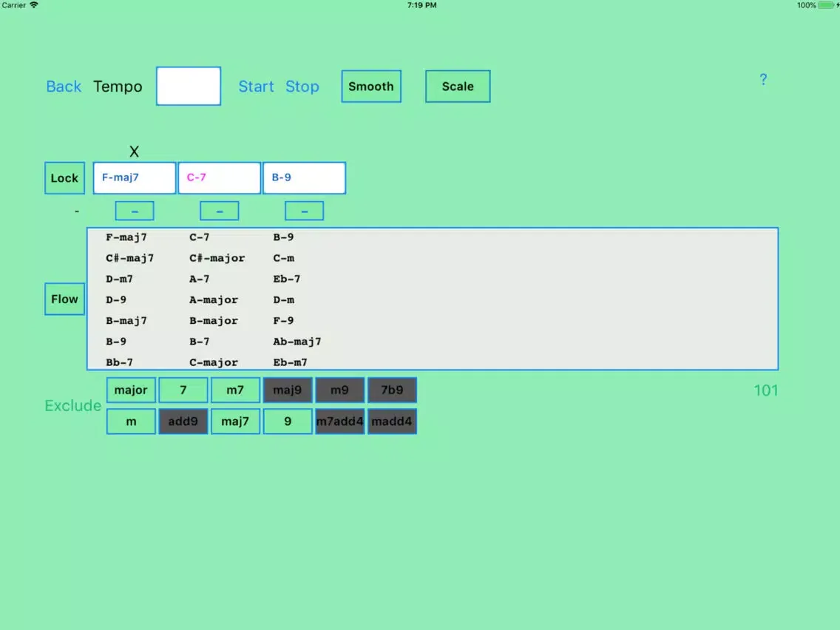Toggle exclude for major chord type

point(131,390)
